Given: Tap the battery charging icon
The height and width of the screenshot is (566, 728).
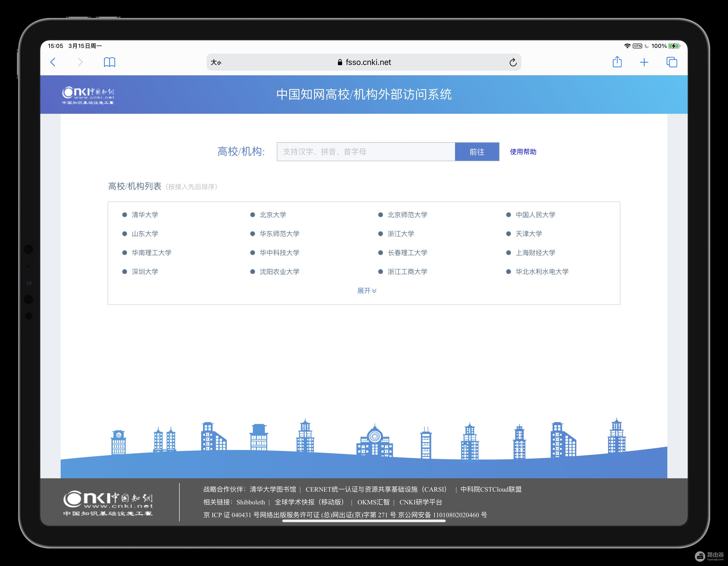Looking at the screenshot, I should tap(674, 46).
